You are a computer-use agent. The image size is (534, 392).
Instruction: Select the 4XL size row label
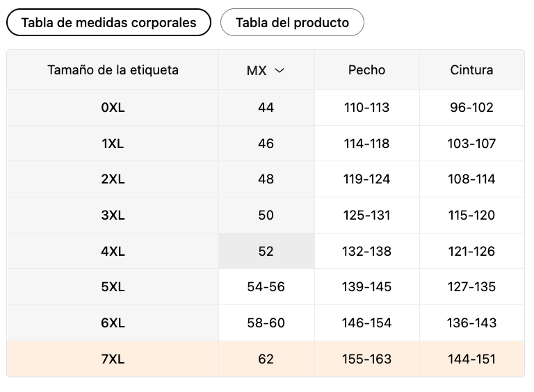pos(113,251)
